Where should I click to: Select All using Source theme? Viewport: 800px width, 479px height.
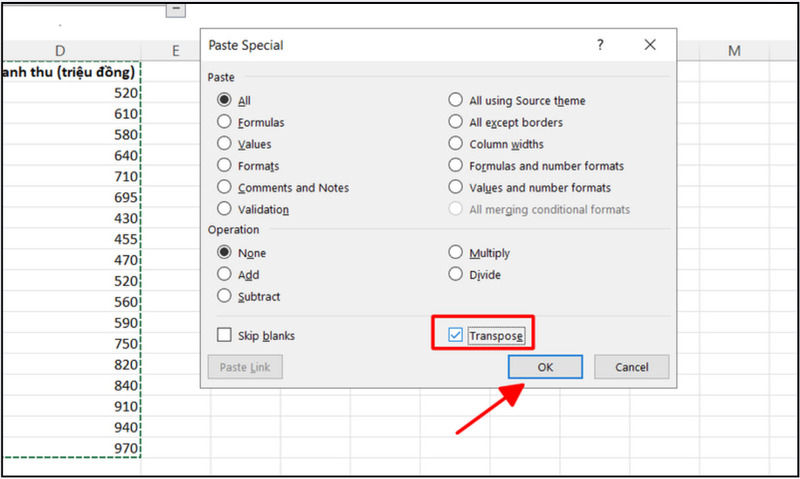coord(456,100)
